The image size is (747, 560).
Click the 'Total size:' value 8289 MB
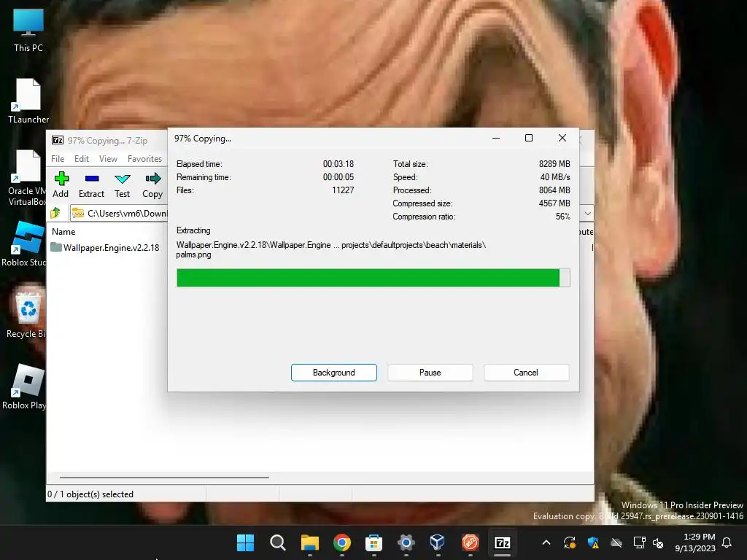click(554, 164)
